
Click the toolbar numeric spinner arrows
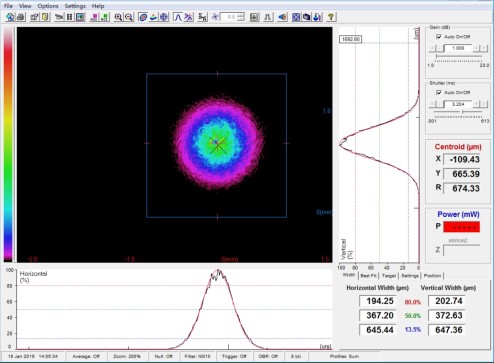coord(241,17)
